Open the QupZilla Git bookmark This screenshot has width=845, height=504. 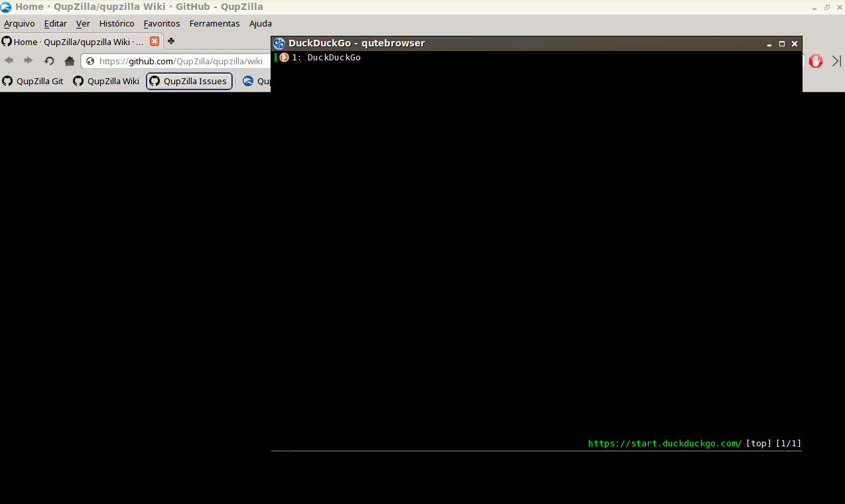click(x=33, y=81)
